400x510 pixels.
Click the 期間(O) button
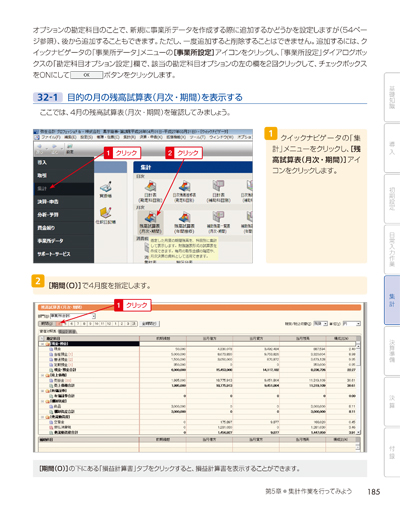click(47, 324)
